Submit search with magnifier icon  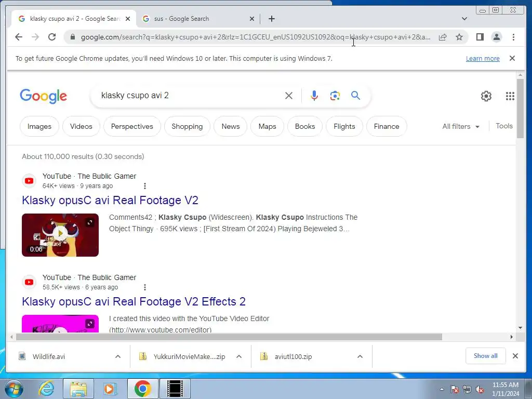click(x=355, y=96)
